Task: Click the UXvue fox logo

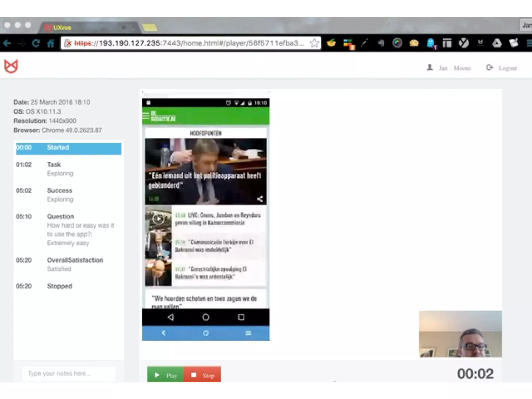Action: [x=11, y=66]
